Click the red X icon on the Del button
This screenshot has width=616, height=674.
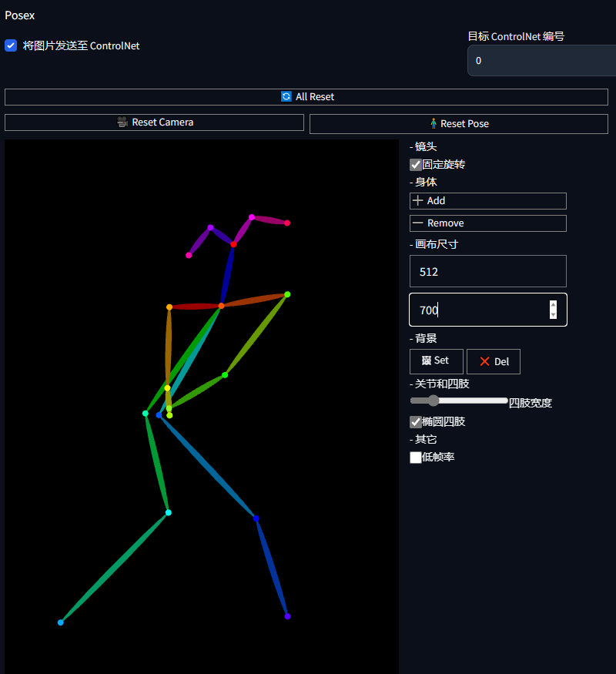point(484,361)
